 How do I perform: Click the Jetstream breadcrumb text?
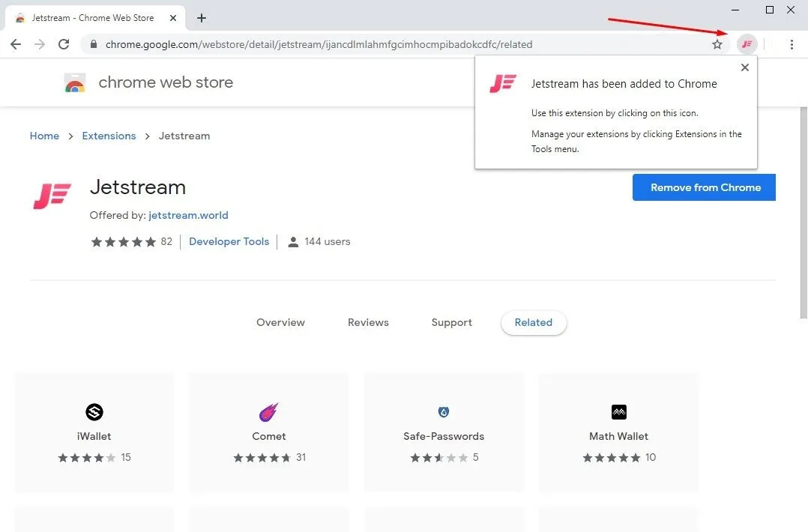[184, 136]
